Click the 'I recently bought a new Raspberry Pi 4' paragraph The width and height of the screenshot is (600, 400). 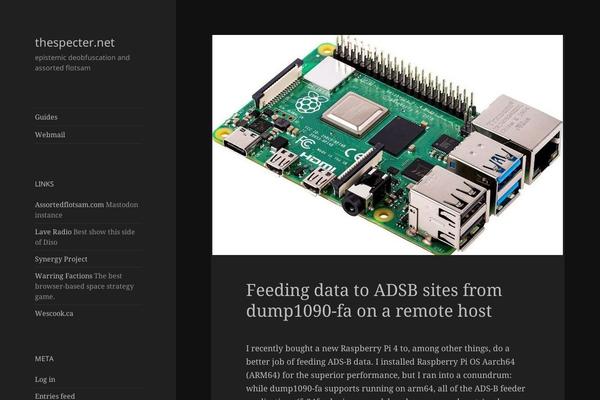tap(386, 373)
